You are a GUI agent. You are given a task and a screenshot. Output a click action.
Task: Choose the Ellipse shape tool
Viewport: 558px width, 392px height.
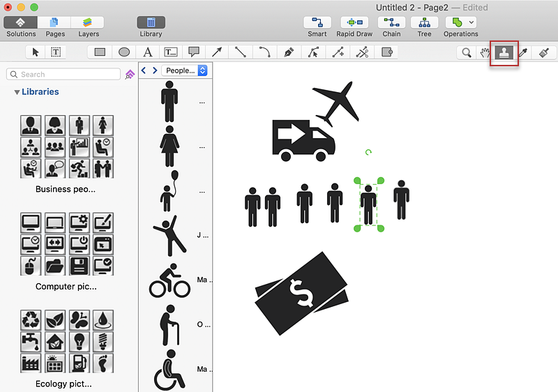(124, 52)
